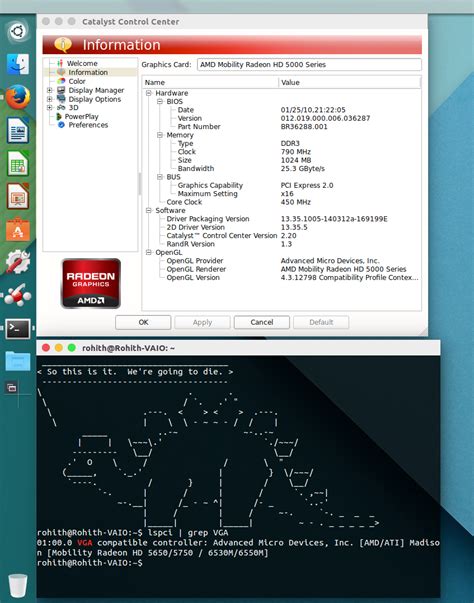Open the Trash in the dock
The height and width of the screenshot is (603, 474).
pos(18,585)
